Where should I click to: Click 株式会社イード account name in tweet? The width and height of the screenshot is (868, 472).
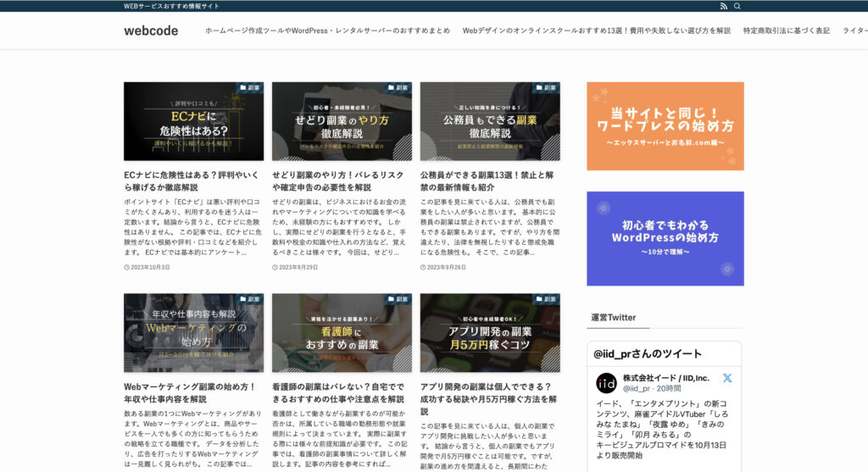pos(665,377)
